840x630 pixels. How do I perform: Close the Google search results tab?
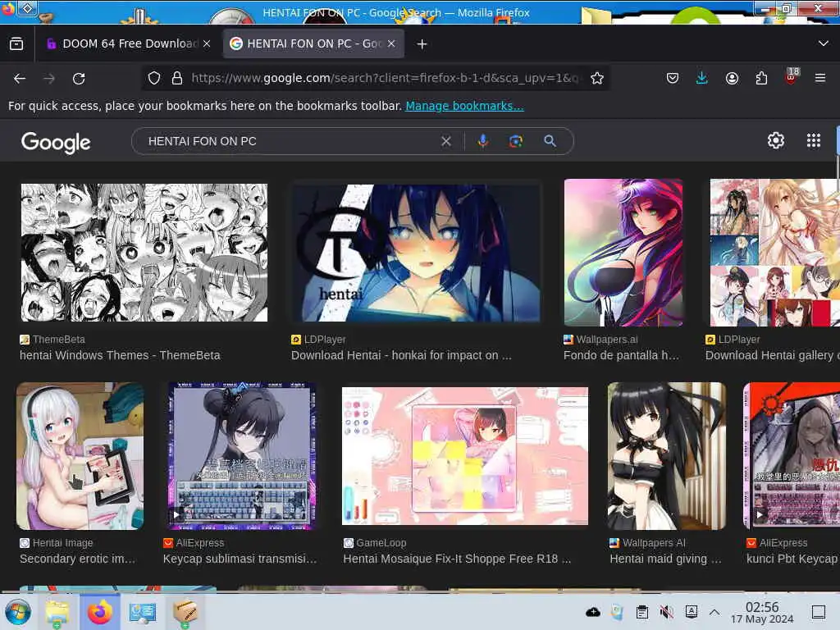click(391, 44)
